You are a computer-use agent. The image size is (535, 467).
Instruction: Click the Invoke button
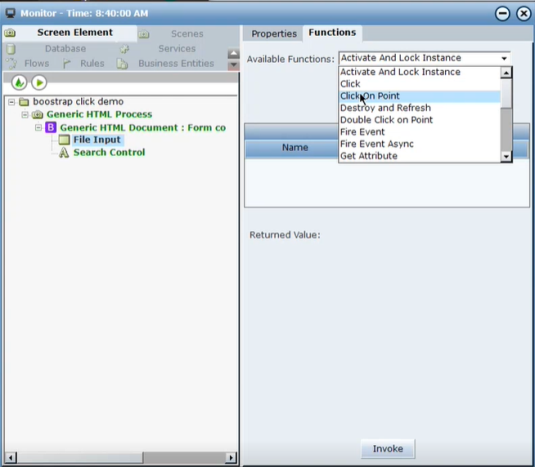[388, 448]
